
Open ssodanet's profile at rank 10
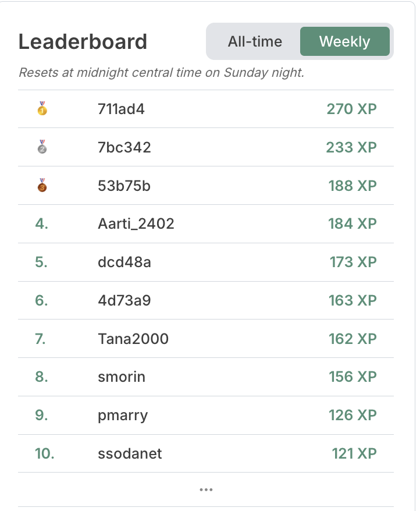(x=130, y=453)
